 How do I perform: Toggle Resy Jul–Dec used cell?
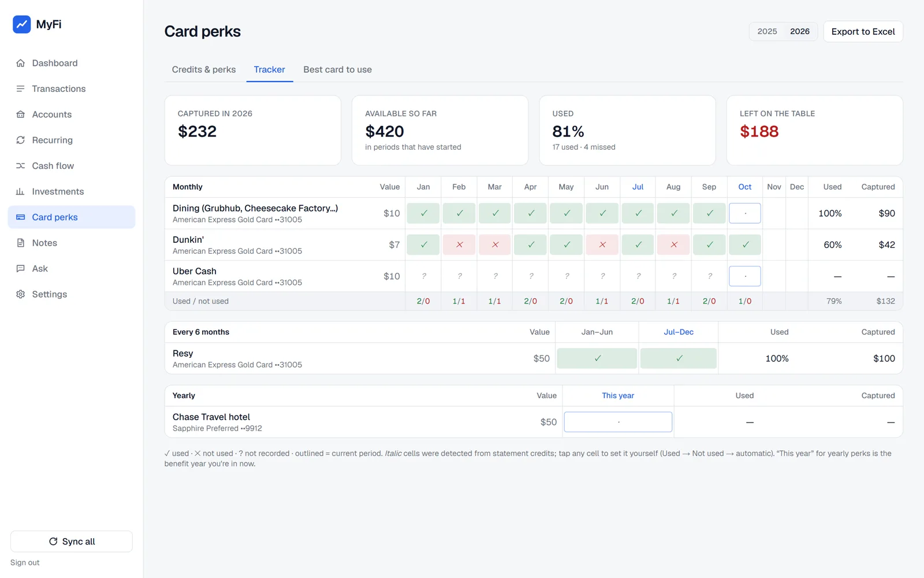pyautogui.click(x=679, y=358)
